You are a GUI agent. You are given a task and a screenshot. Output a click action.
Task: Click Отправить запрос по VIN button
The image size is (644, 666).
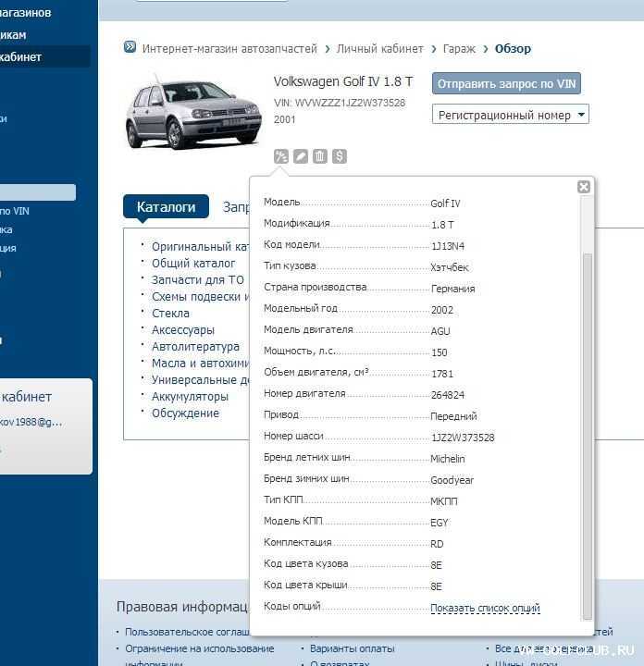506,83
